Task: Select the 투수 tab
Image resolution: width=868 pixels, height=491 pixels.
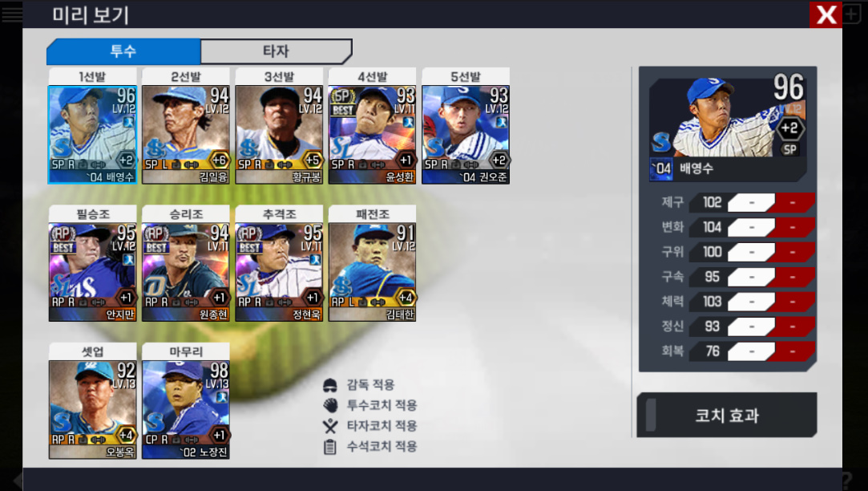Action: [x=123, y=51]
